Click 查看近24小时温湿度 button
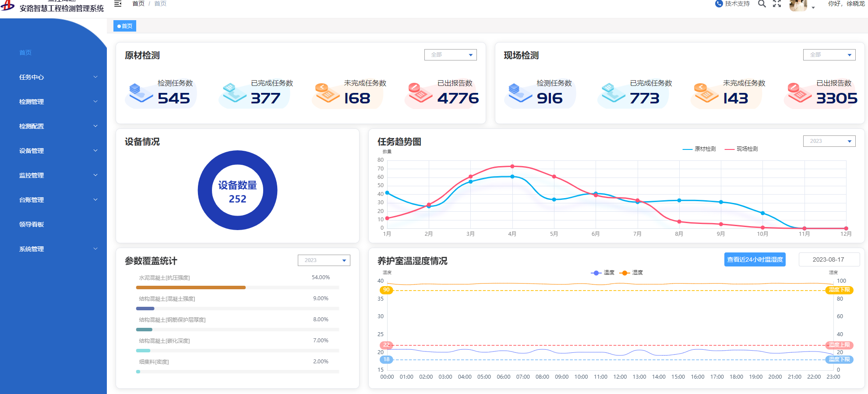Screen dimensions: 868x394 (755, 259)
